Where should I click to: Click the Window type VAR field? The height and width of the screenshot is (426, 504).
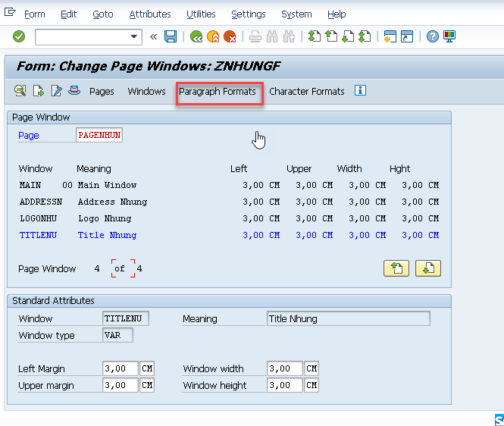[x=117, y=335]
